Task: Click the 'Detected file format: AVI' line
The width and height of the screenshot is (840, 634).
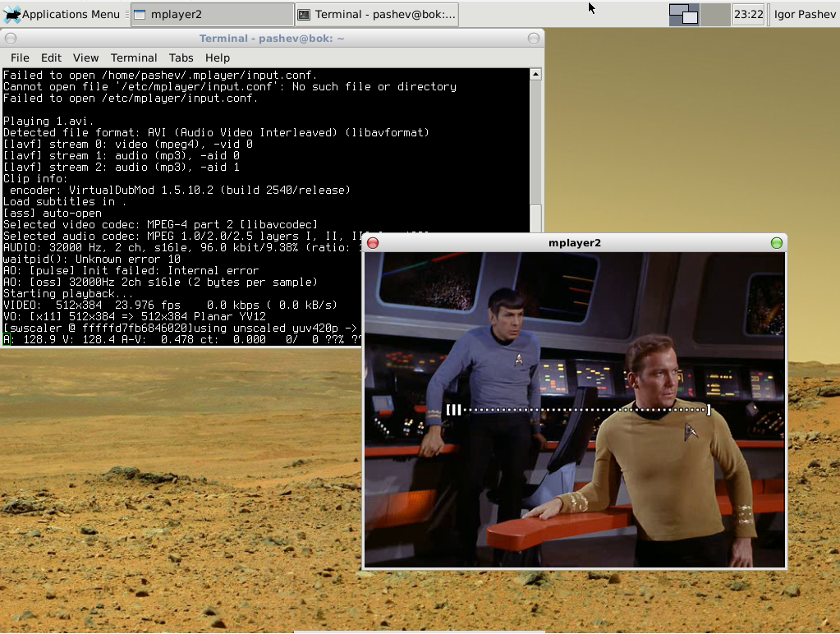Action: coord(217,132)
